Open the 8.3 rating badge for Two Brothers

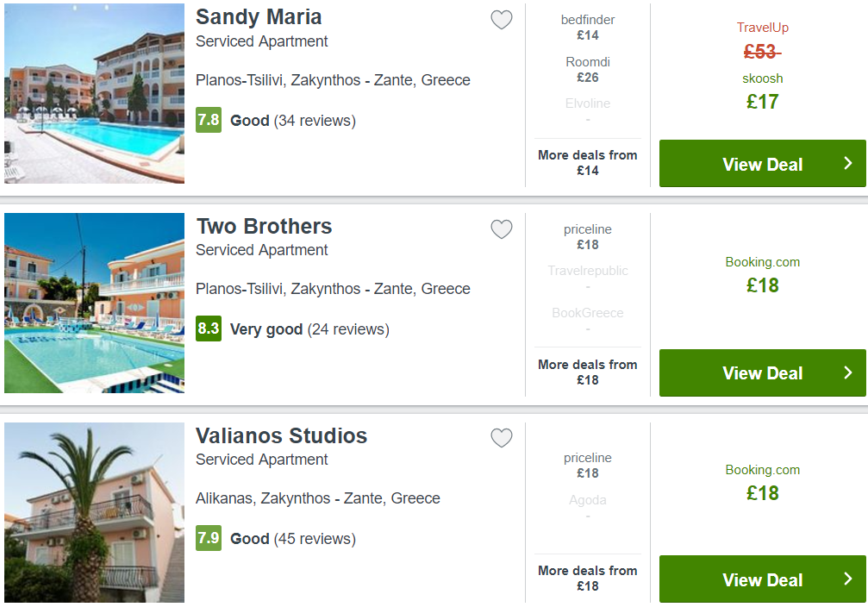[x=209, y=329]
